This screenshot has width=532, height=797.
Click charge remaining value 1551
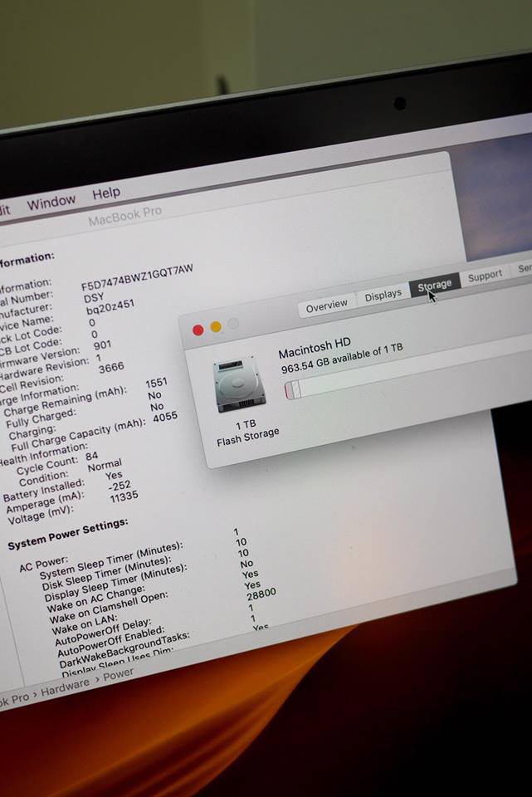pyautogui.click(x=157, y=383)
